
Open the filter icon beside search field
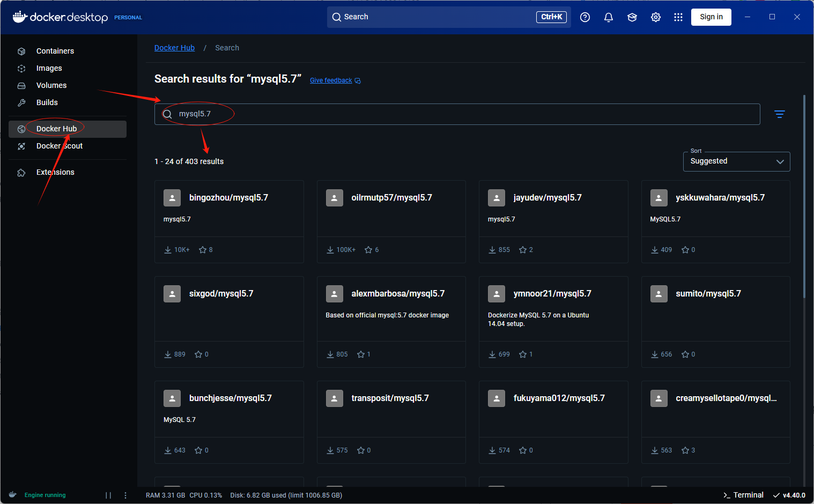[x=780, y=114]
